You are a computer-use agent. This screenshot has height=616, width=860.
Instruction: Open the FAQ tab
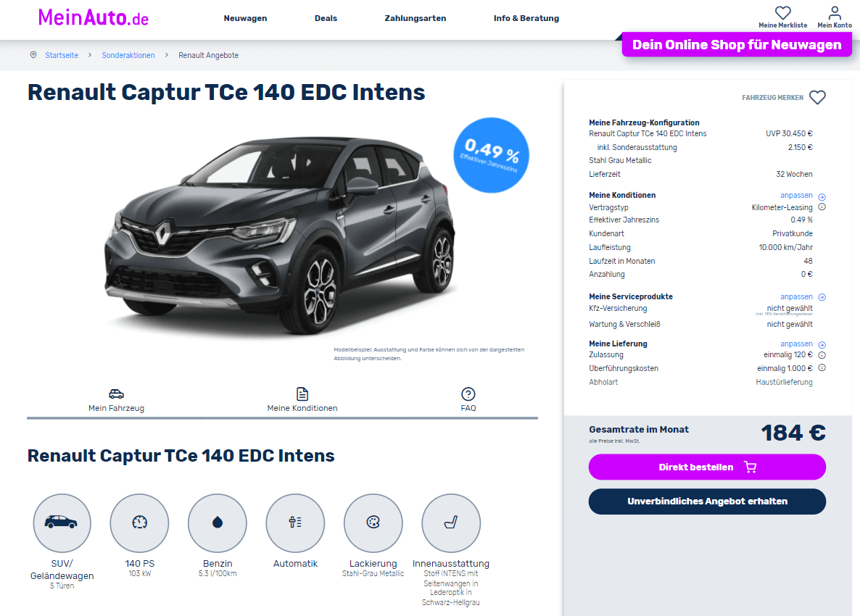pyautogui.click(x=468, y=400)
